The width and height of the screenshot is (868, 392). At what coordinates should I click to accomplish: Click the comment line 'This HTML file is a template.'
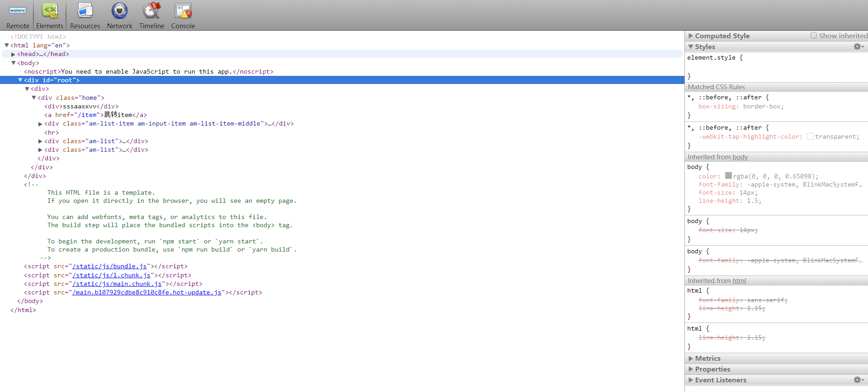(101, 192)
